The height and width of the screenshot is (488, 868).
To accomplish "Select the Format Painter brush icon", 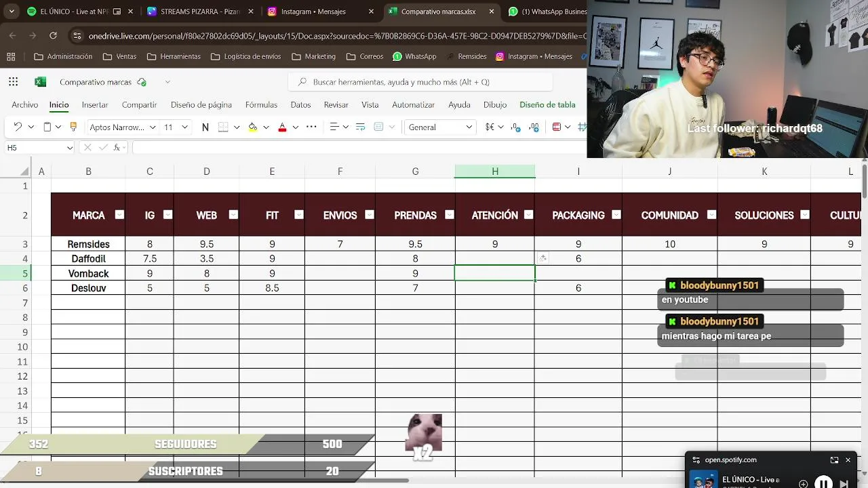I will 73,127.
